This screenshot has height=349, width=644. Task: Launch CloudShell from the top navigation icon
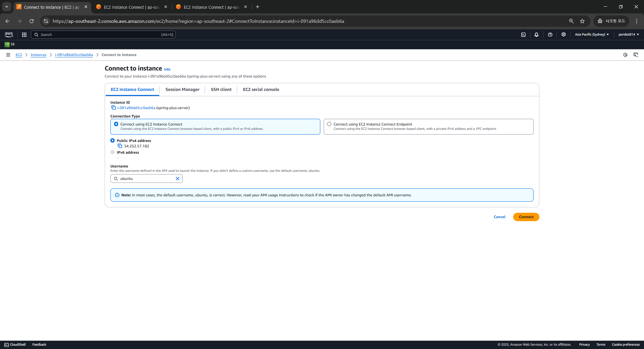coord(523,35)
